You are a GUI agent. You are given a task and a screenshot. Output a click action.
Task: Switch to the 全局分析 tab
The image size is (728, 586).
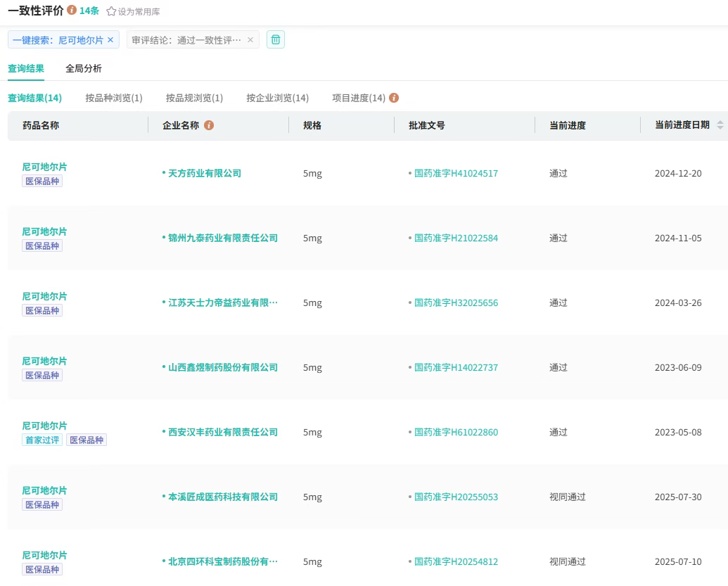tap(83, 68)
